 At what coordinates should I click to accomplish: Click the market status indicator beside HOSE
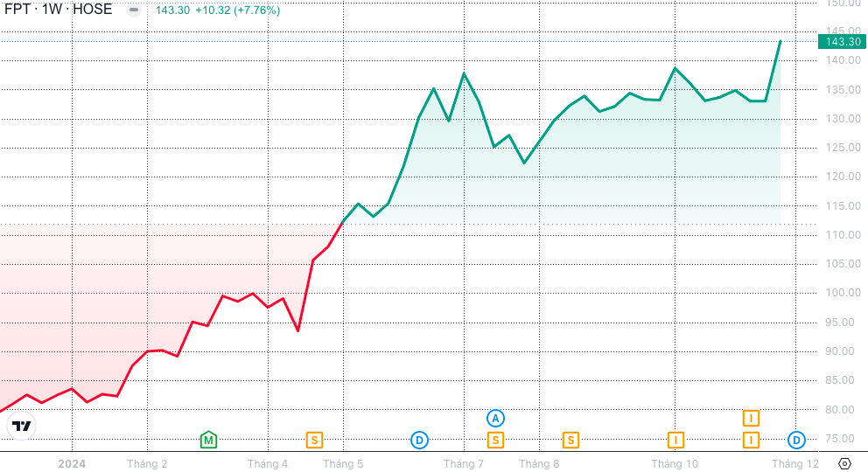132,10
